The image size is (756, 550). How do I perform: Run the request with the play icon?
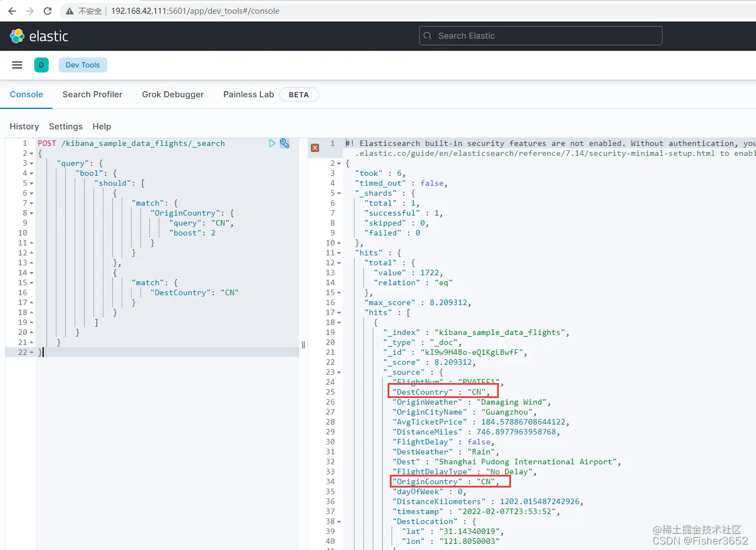click(x=272, y=143)
